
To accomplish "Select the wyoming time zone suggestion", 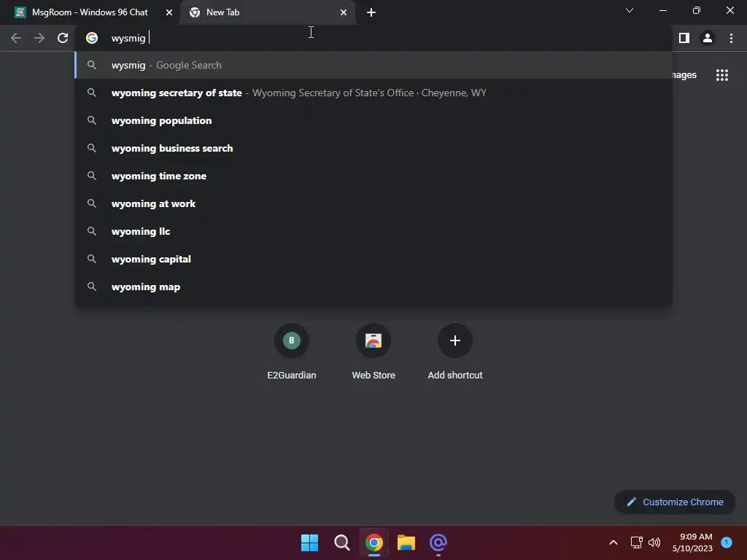I will [x=373, y=176].
